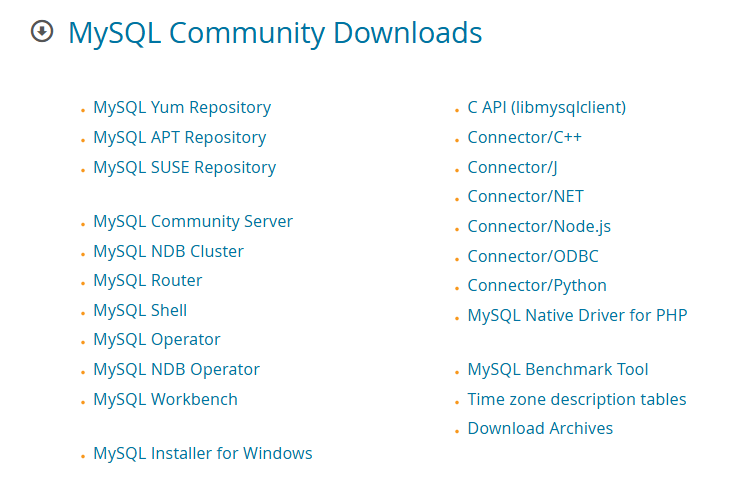Screen dimensions: 741x479
Task: Visit MySQL NDB Cluster link
Action: (168, 251)
